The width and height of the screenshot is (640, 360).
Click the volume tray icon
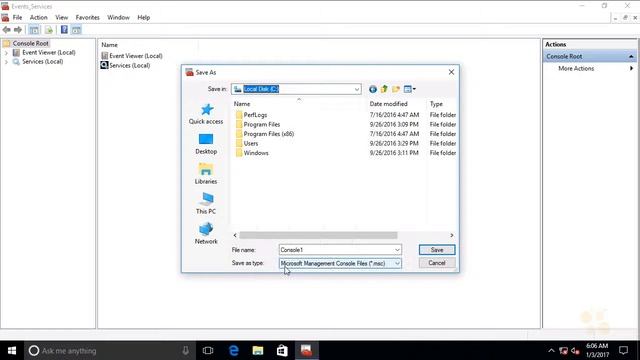tap(576, 351)
